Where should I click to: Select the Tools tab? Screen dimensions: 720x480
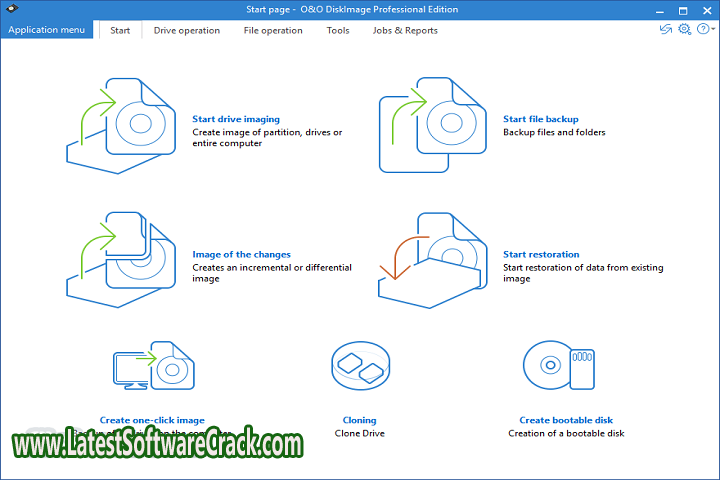tap(338, 30)
